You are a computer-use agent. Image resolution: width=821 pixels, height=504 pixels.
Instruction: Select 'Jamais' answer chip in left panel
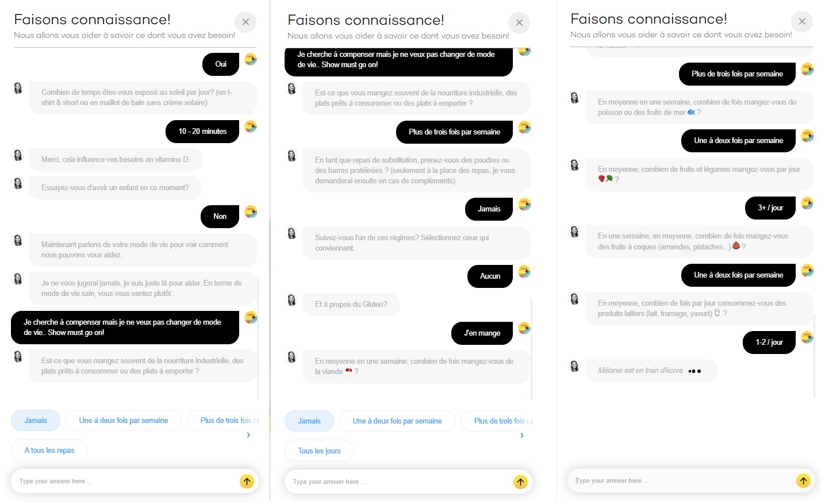click(36, 421)
